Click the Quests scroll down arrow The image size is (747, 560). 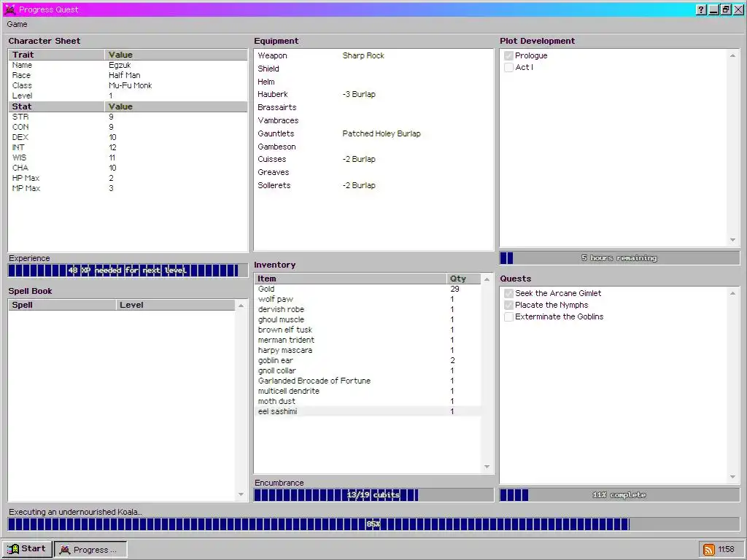(x=732, y=477)
